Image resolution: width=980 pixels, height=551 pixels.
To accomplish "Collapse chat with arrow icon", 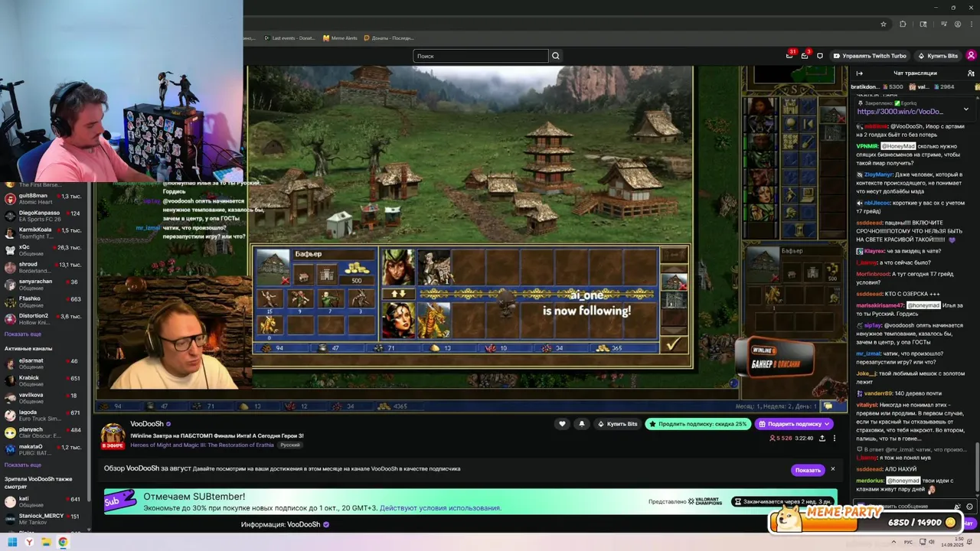I will point(860,73).
